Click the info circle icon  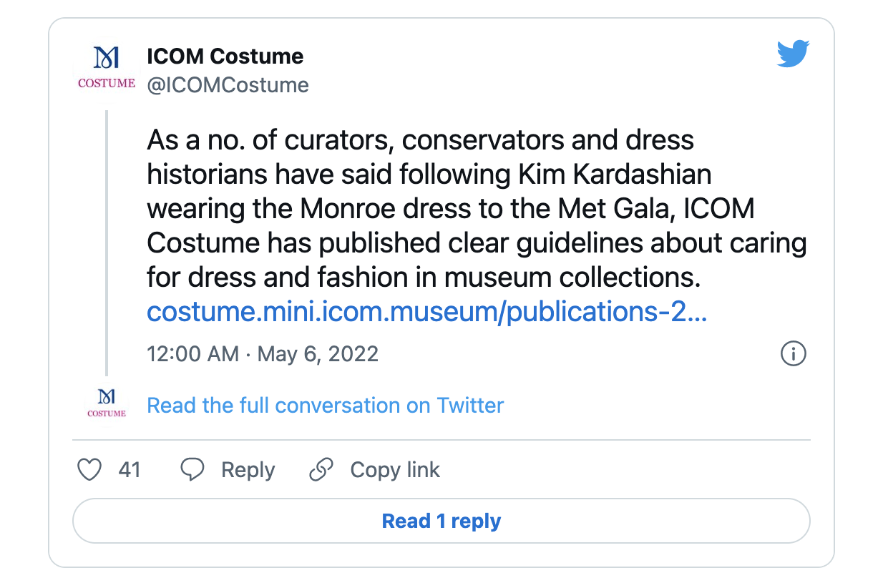click(x=794, y=353)
